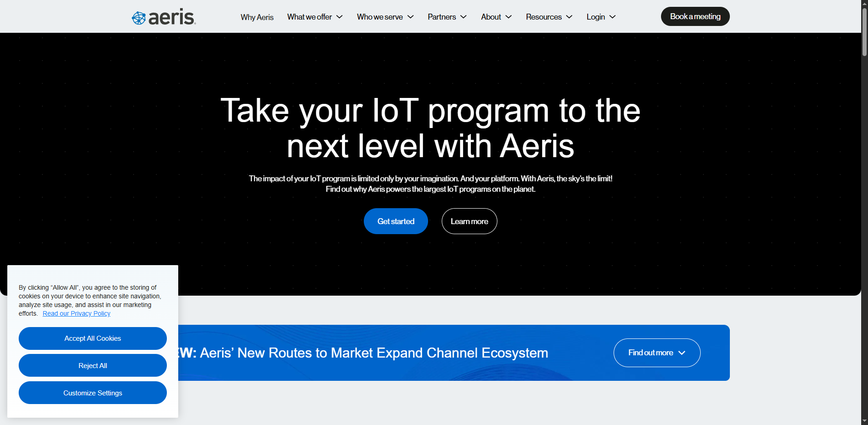Screen dimensions: 868x425
Task: Open the About menu
Action: (491, 17)
